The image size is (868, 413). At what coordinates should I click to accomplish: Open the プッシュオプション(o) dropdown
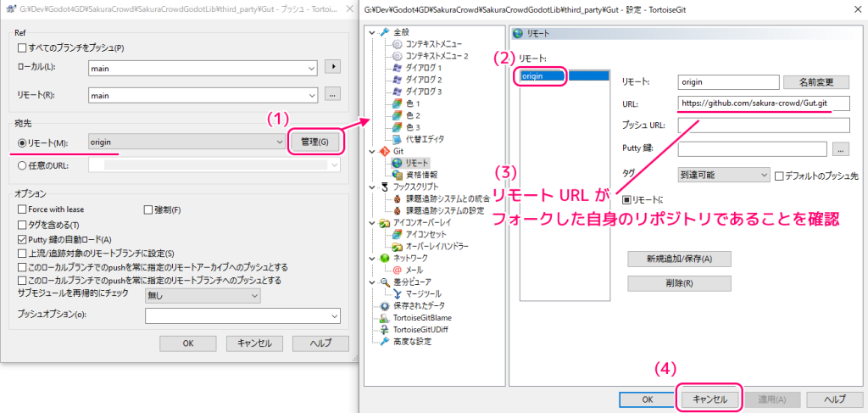pyautogui.click(x=334, y=315)
